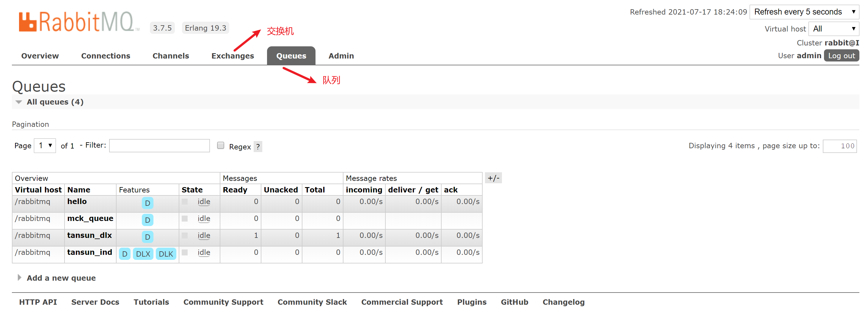Image resolution: width=868 pixels, height=316 pixels.
Task: Click the state indicator square for hello
Action: click(x=185, y=202)
